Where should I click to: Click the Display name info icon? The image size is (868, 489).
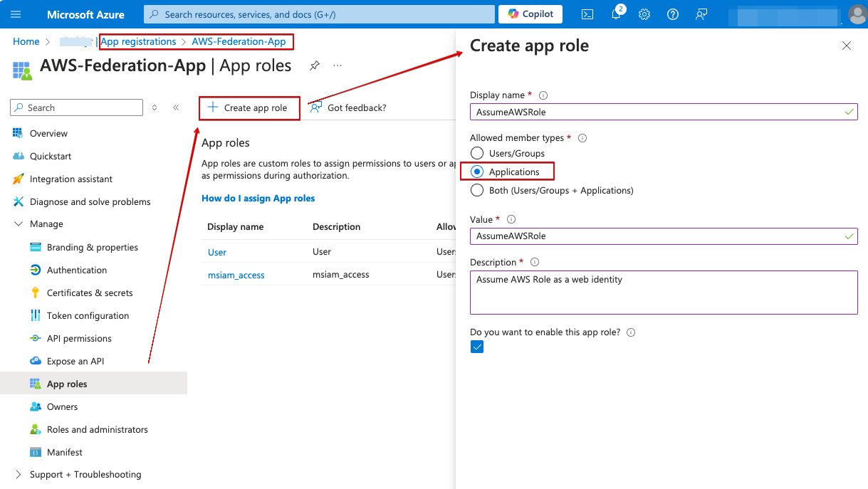tap(543, 95)
